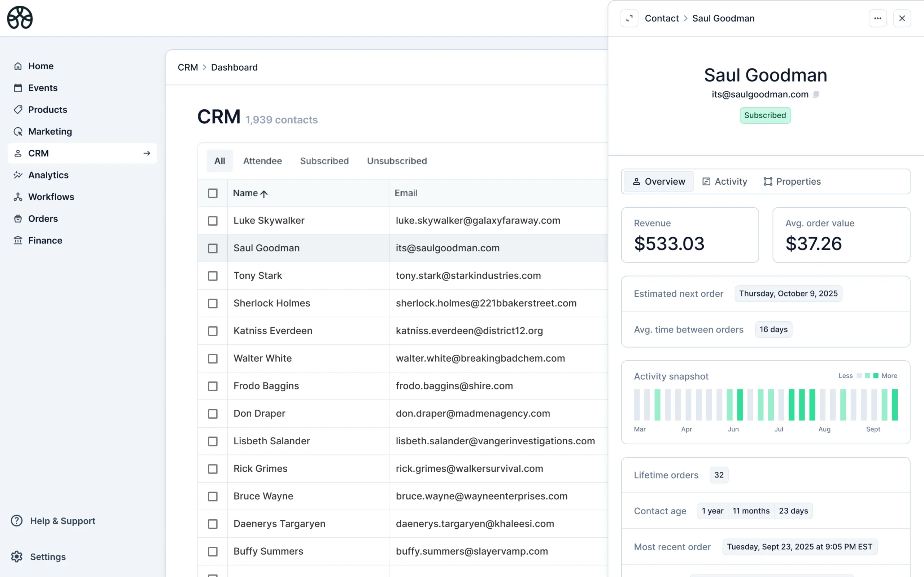This screenshot has width=924, height=577.
Task: Click the app logo in top-left corner
Action: pyautogui.click(x=20, y=18)
